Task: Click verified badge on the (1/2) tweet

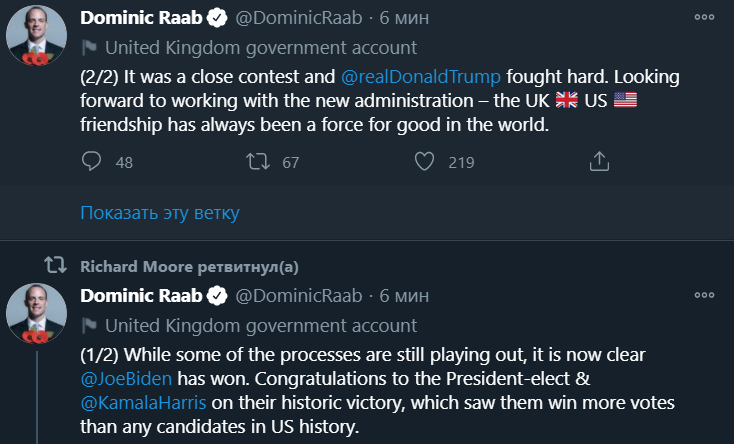Action: click(217, 296)
